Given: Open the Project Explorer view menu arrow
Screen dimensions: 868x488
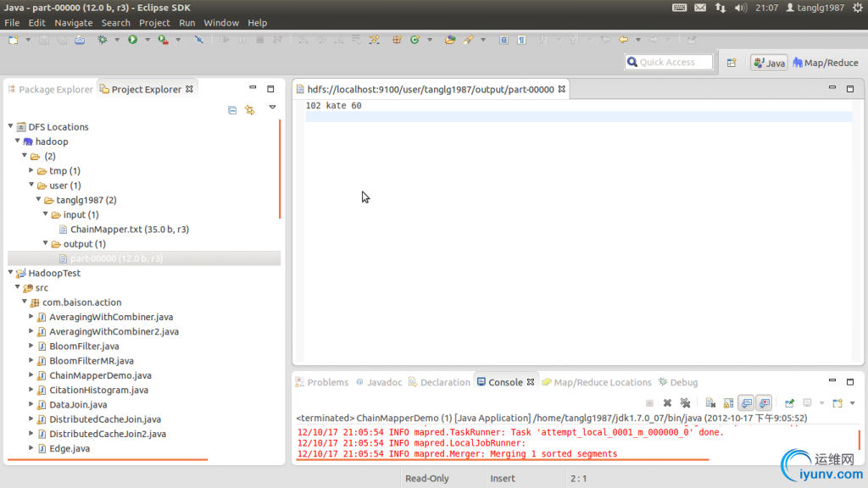Looking at the screenshot, I should (x=272, y=108).
